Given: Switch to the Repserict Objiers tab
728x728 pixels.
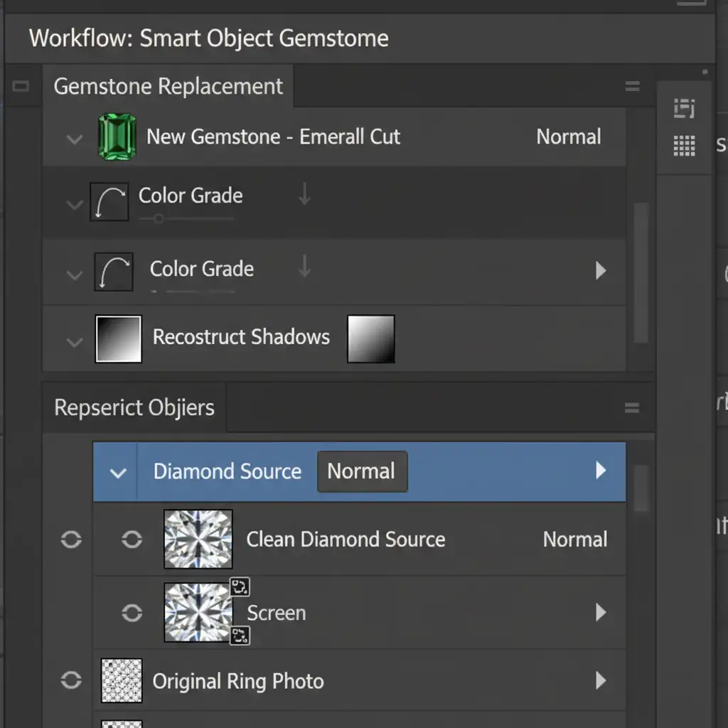Looking at the screenshot, I should 134,408.
